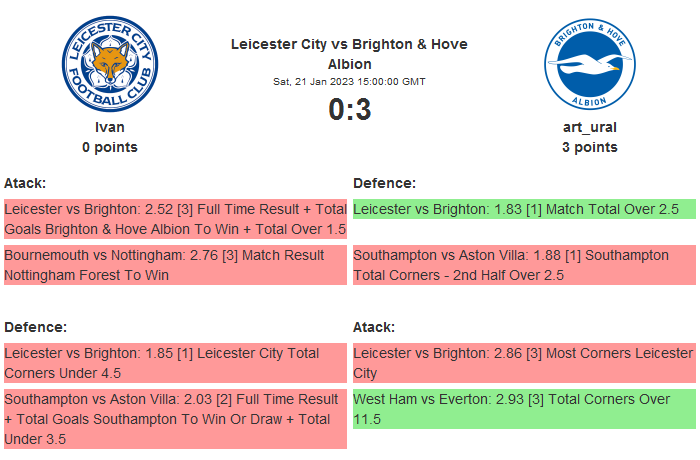Click the Leicester City club crest
700x460 pixels.
(x=110, y=65)
